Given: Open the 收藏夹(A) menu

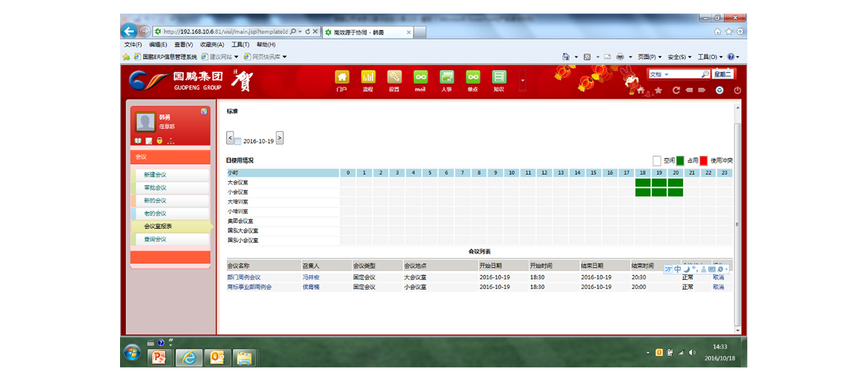Looking at the screenshot, I should point(212,45).
